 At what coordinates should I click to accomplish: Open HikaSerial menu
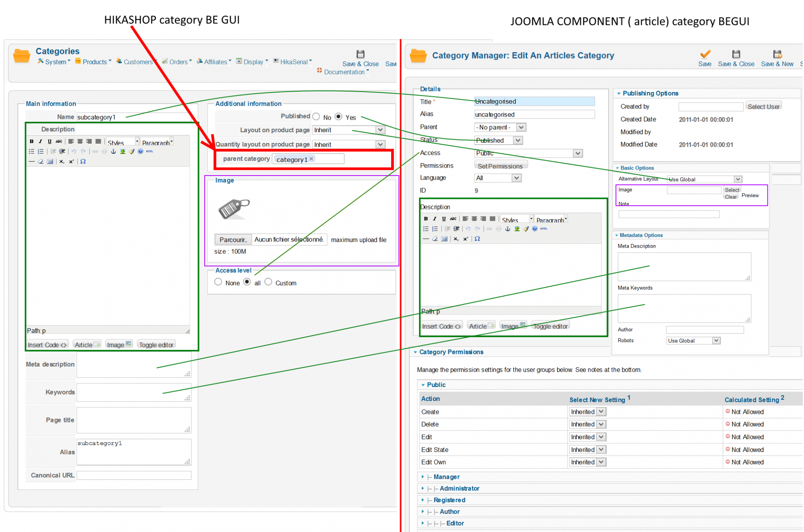click(x=293, y=61)
